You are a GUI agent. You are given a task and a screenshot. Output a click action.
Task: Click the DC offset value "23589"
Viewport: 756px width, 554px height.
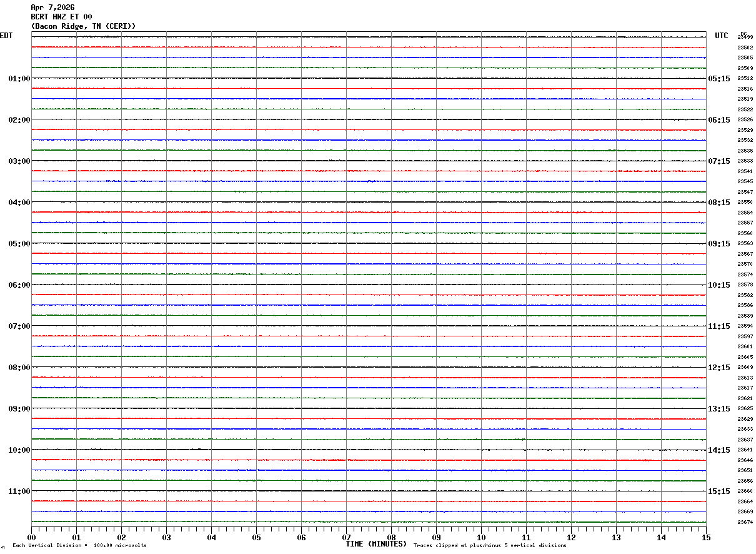tap(745, 316)
